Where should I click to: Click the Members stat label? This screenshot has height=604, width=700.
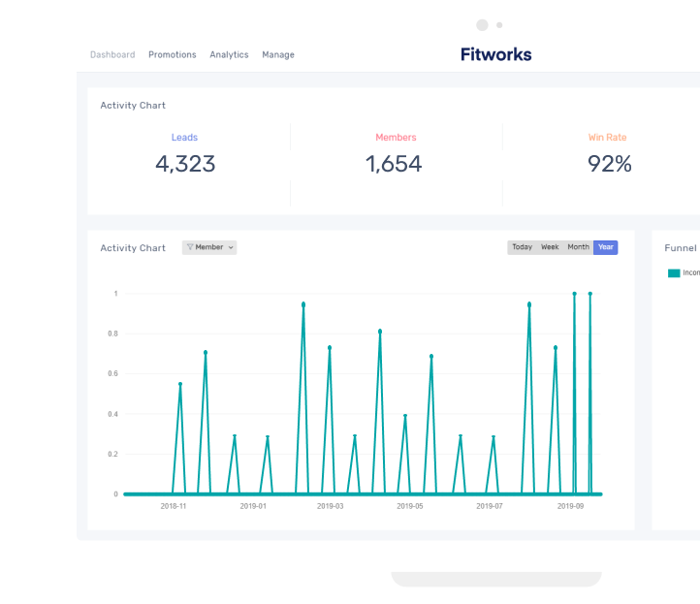click(x=396, y=138)
